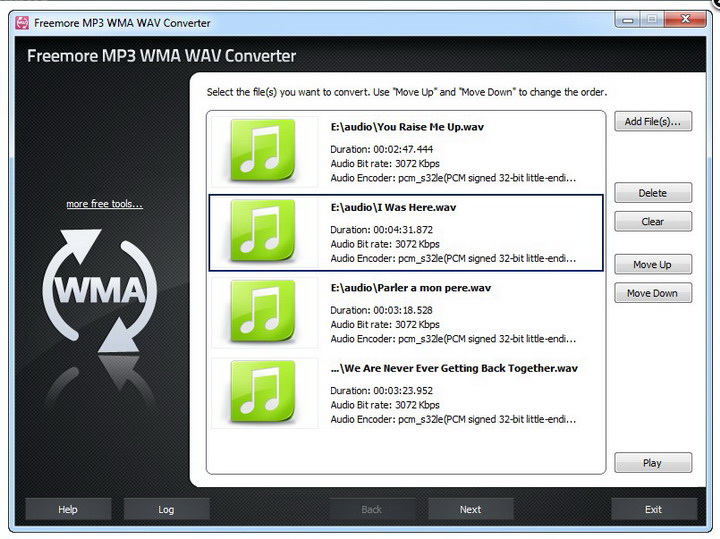Close the converter window
Screen dimensions: 720x539
[685, 19]
